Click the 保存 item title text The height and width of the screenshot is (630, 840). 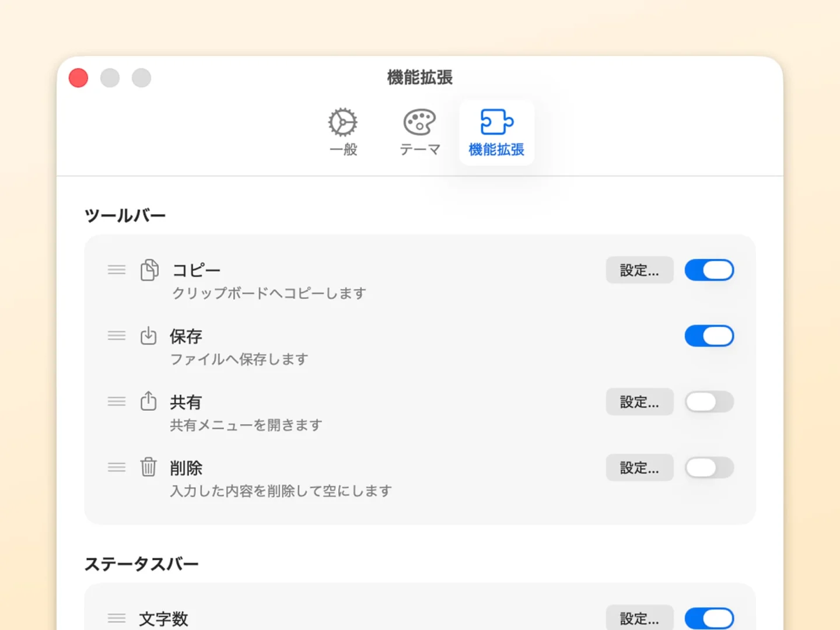(x=186, y=336)
